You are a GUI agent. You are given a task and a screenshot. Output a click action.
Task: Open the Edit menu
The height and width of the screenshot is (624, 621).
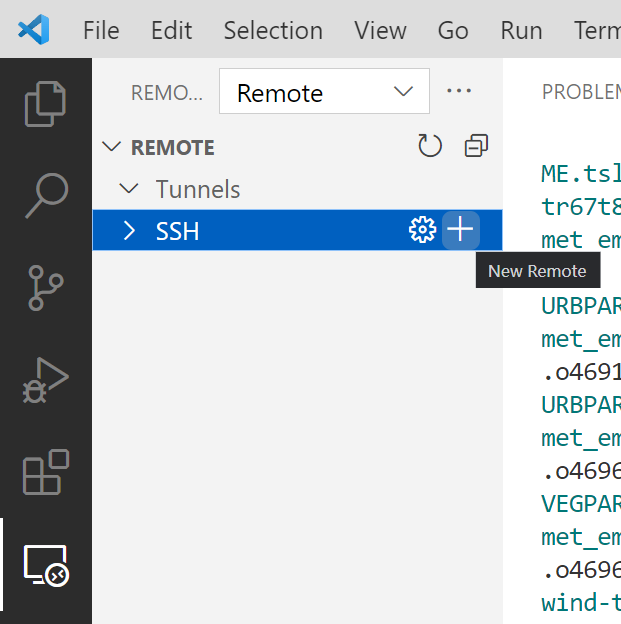171,30
